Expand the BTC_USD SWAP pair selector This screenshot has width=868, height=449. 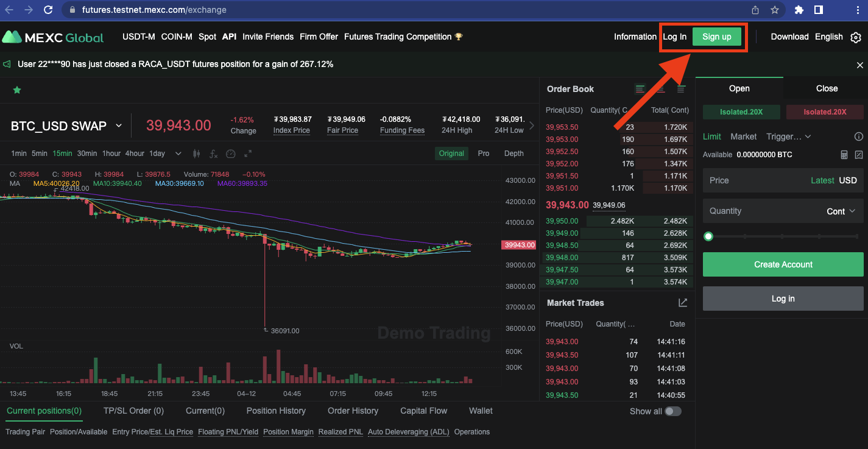(119, 126)
